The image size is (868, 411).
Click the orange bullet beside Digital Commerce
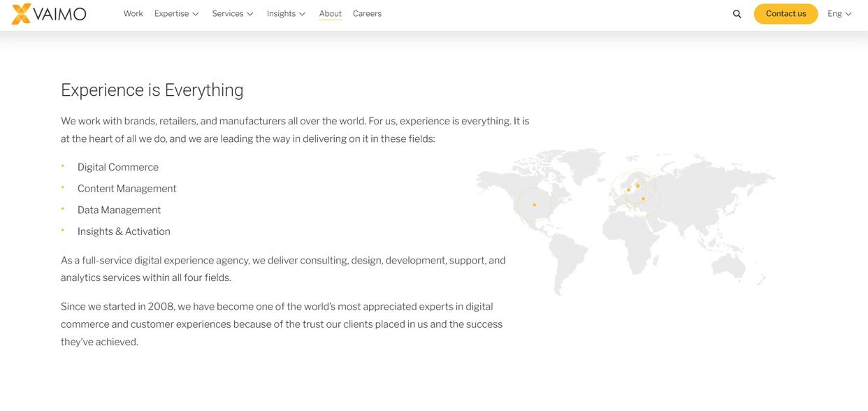click(63, 166)
